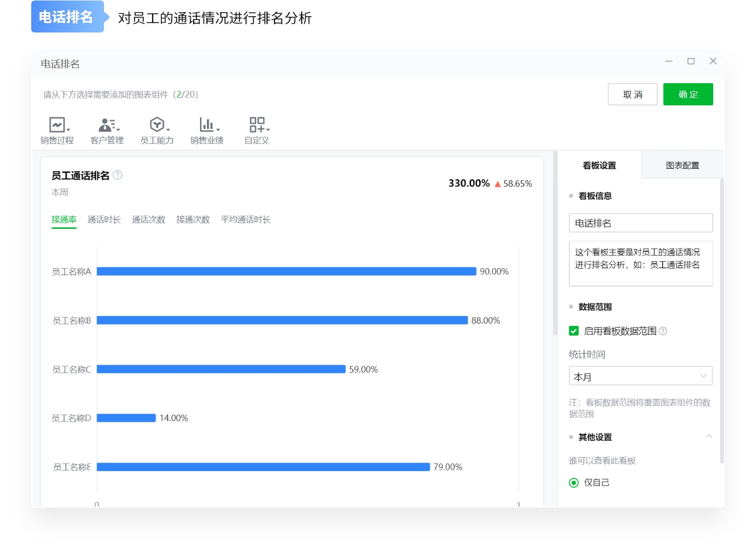The image size is (756, 553).
Task: Collapse the 其他设置 section
Action: (x=709, y=436)
